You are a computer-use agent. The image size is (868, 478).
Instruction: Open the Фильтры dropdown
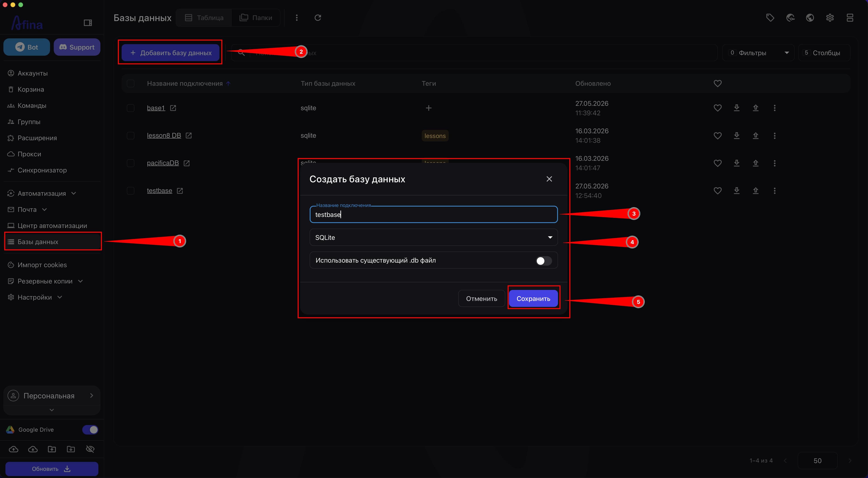(759, 53)
